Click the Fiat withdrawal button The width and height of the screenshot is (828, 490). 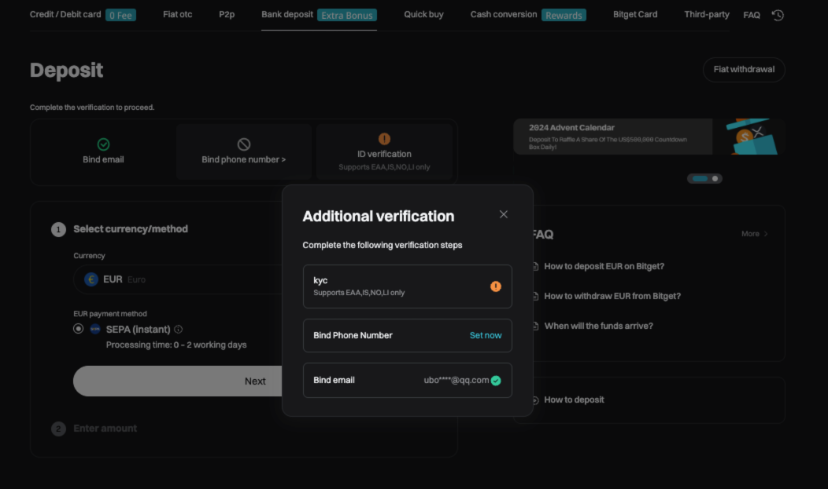point(743,70)
